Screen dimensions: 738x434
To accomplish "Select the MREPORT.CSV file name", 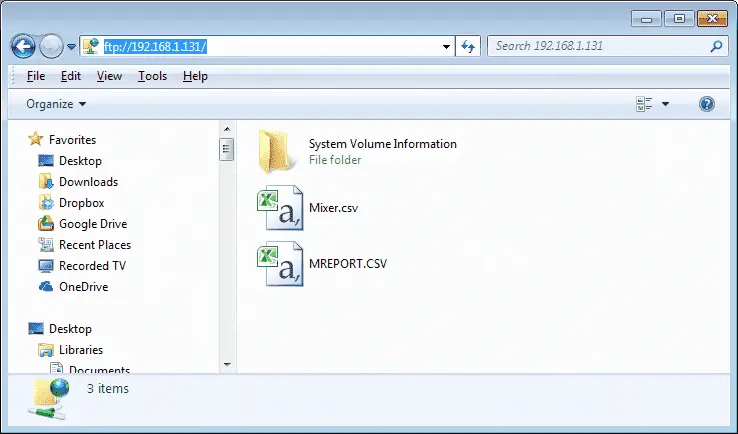I will [348, 264].
